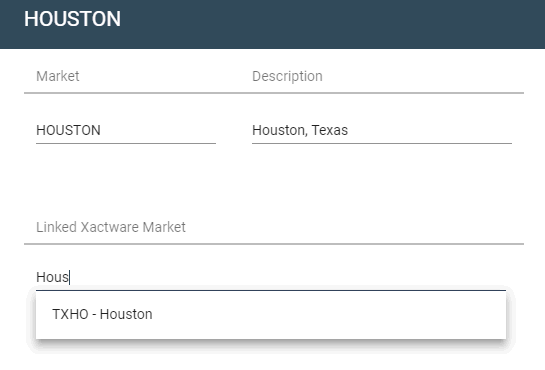Click the Linked Xactware Market search field
The height and width of the screenshot is (370, 545).
(x=271, y=277)
